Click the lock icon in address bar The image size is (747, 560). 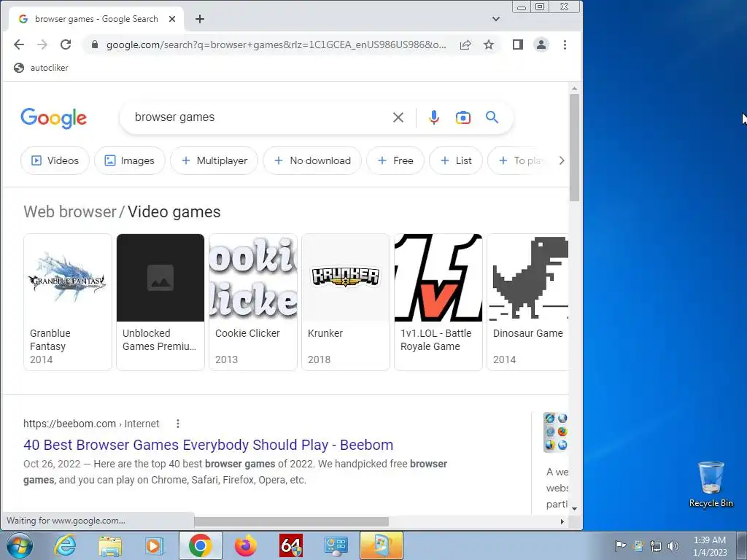[95, 44]
